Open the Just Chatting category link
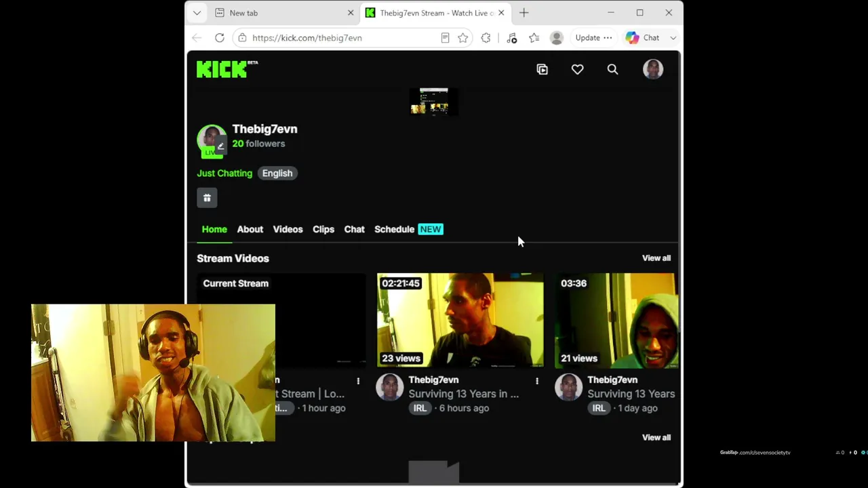The width and height of the screenshot is (868, 488). coord(224,174)
